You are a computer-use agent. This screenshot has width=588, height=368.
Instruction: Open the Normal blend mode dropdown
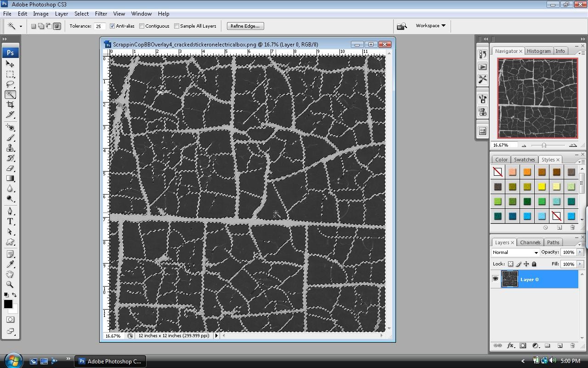point(515,253)
